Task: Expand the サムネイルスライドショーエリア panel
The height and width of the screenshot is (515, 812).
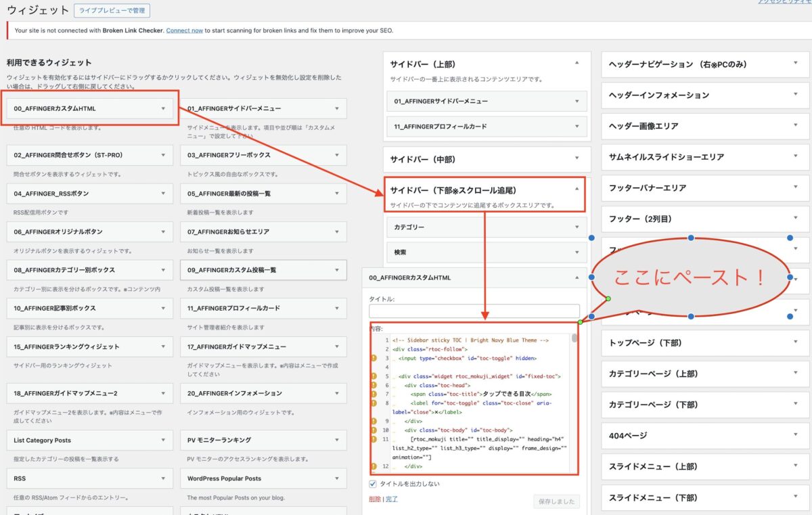Action: click(x=796, y=156)
